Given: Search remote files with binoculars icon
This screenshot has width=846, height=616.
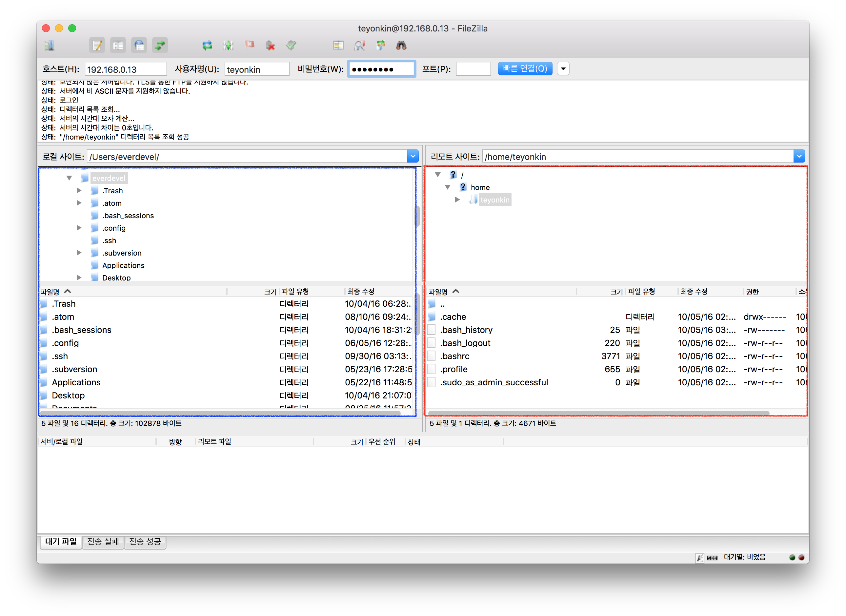Looking at the screenshot, I should pyautogui.click(x=401, y=46).
